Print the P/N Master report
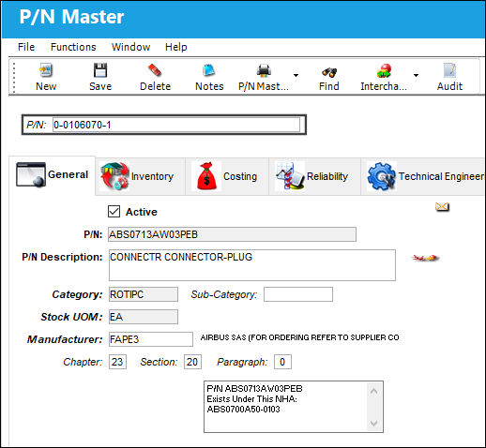Image resolution: width=486 pixels, height=448 pixels. click(x=264, y=77)
